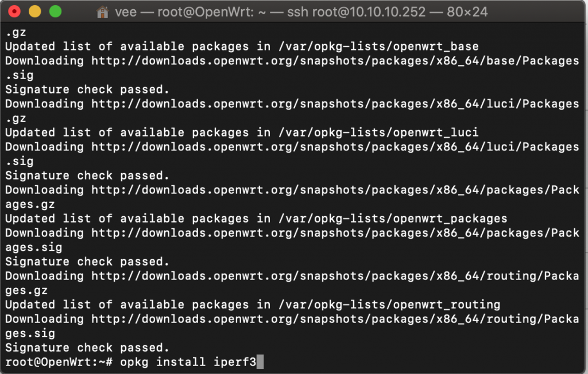Screen dimensions: 588x374
Task: Click iperf3 in the command line
Action: click(235, 363)
